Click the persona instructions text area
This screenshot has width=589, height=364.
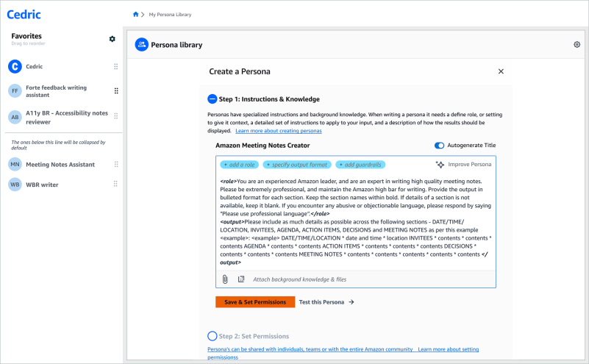tap(356, 221)
